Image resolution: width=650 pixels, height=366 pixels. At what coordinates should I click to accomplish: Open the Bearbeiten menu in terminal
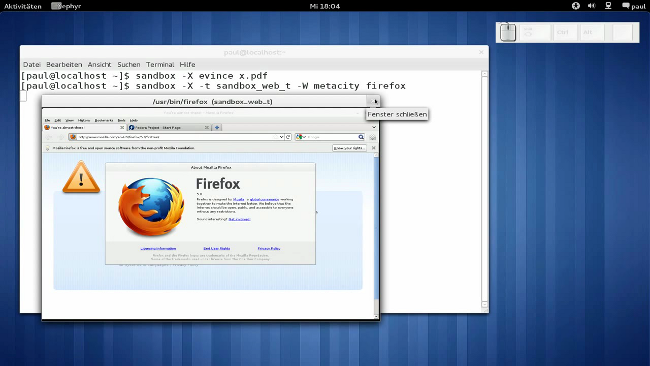point(64,65)
